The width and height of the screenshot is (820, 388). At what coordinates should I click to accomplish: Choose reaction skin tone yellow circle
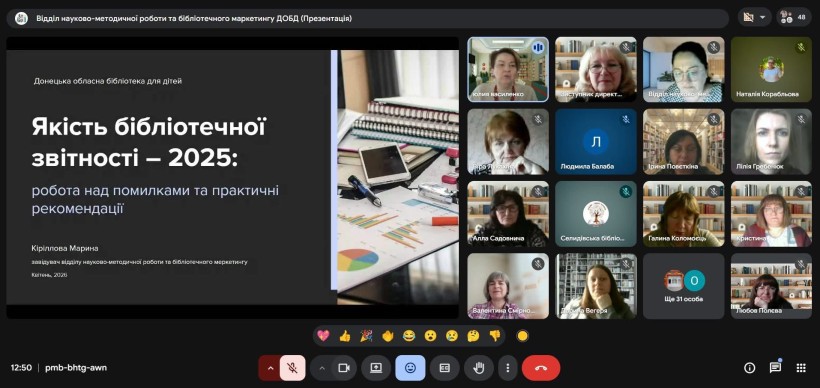tap(522, 336)
